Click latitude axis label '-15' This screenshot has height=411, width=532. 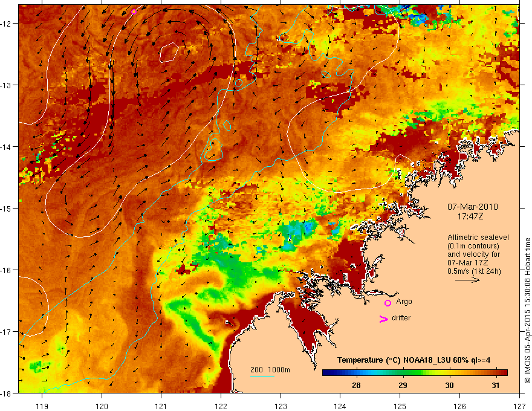7,208
